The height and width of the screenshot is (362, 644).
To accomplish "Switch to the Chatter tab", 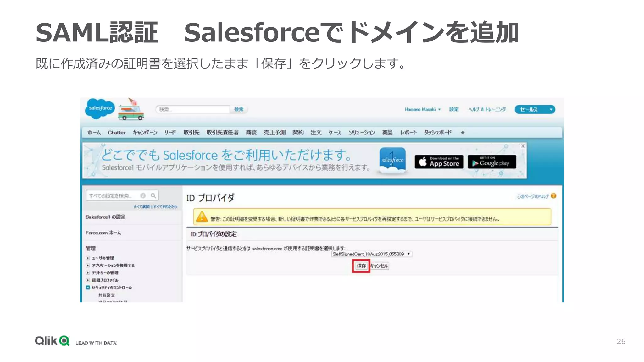I will [x=117, y=133].
